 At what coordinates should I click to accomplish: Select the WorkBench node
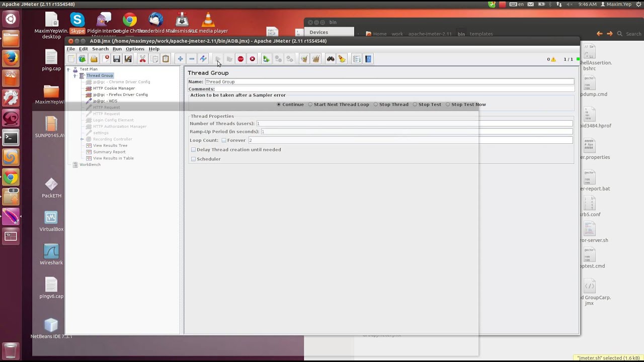(x=90, y=165)
